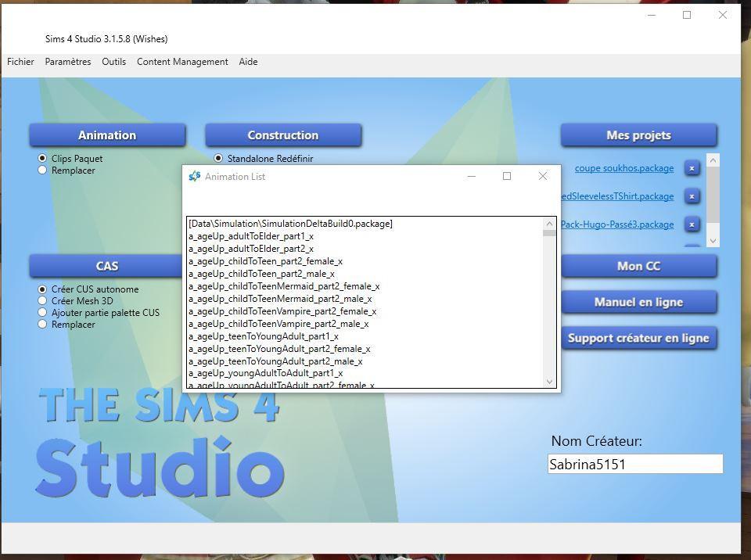The height and width of the screenshot is (560, 751).
Task: Click the CAS button
Action: click(x=106, y=266)
